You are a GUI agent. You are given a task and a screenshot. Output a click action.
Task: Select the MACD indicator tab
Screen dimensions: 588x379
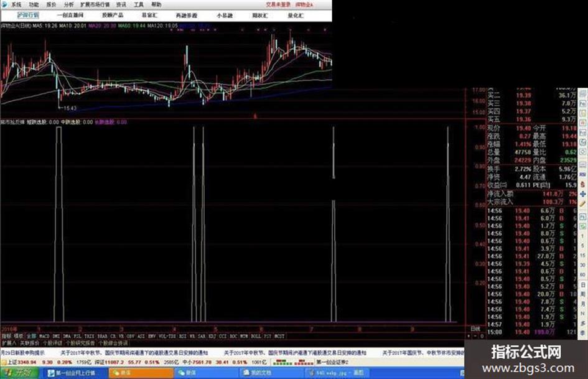click(45, 336)
